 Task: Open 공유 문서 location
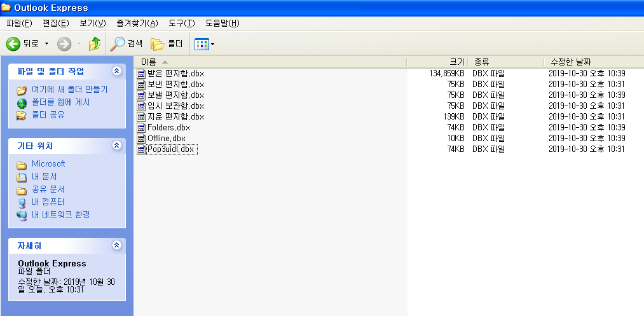48,189
